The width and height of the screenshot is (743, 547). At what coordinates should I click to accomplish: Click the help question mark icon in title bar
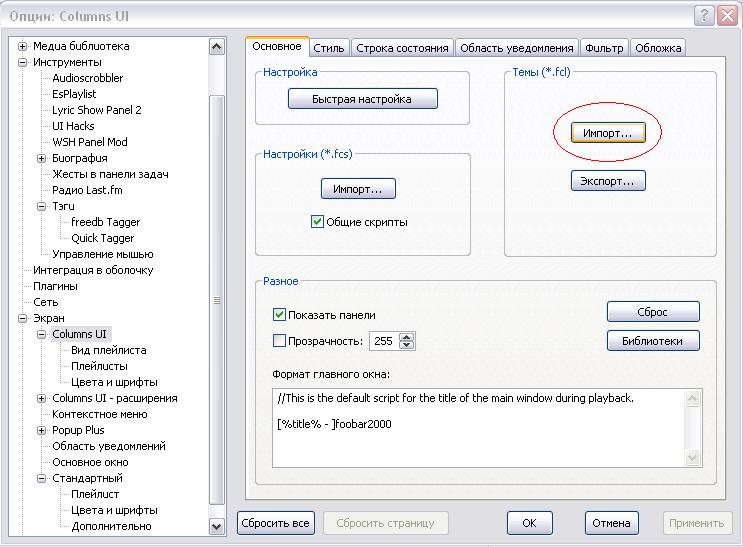(703, 15)
